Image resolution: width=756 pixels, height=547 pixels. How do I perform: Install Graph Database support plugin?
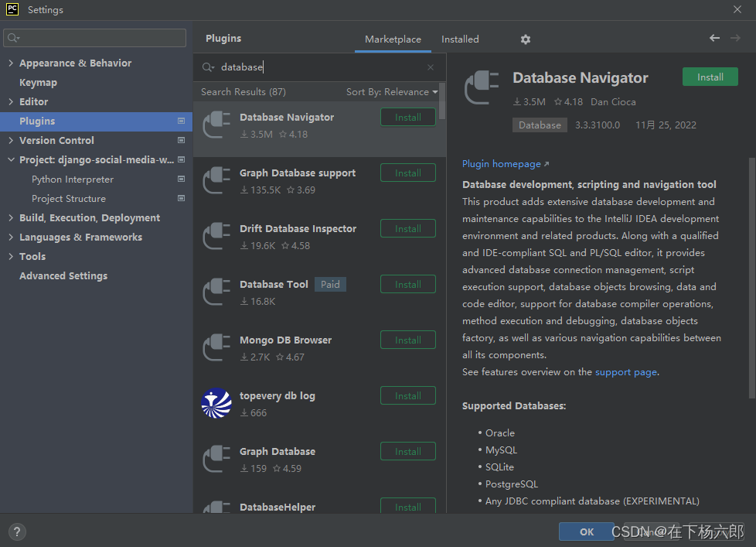click(408, 173)
